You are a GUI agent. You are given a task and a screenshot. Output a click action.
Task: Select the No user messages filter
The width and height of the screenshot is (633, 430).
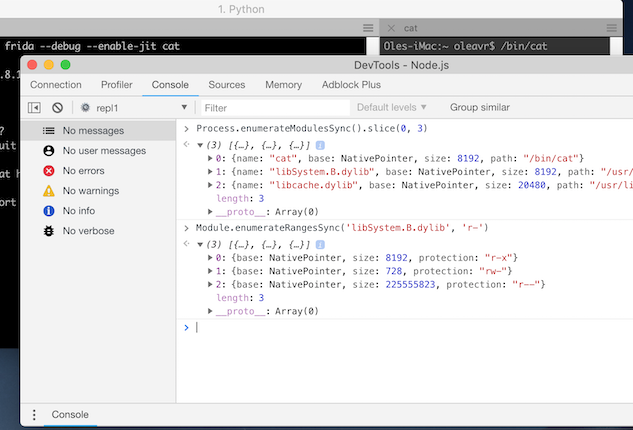98,151
